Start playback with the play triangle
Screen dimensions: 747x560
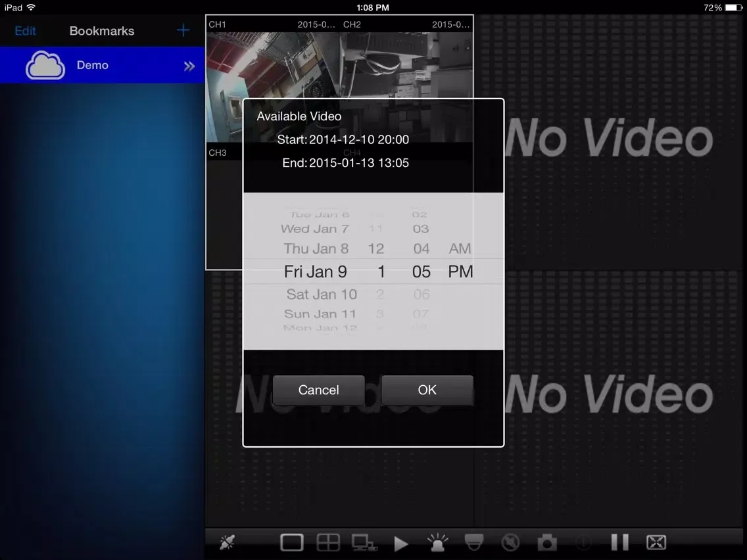pyautogui.click(x=400, y=543)
